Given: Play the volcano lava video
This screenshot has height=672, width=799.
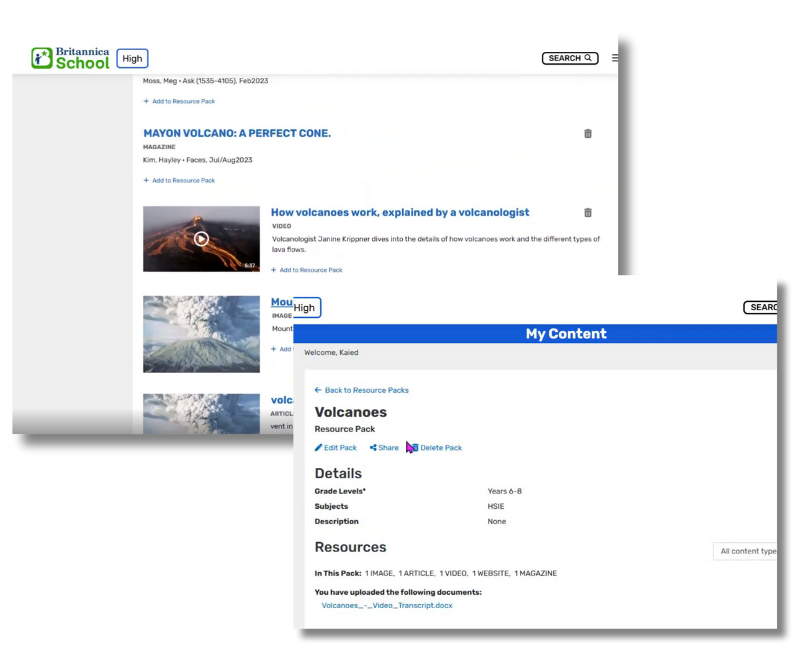Looking at the screenshot, I should coord(201,239).
